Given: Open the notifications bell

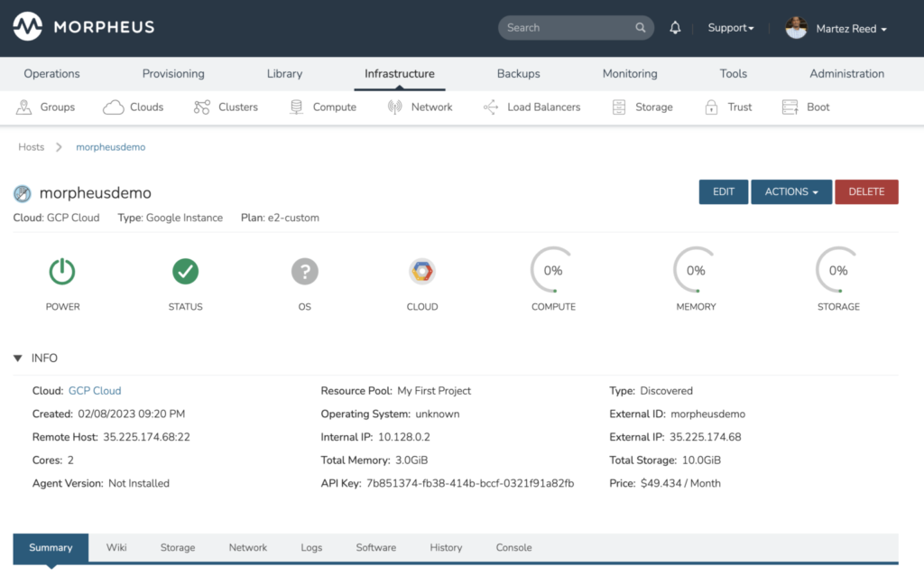Looking at the screenshot, I should pyautogui.click(x=675, y=28).
